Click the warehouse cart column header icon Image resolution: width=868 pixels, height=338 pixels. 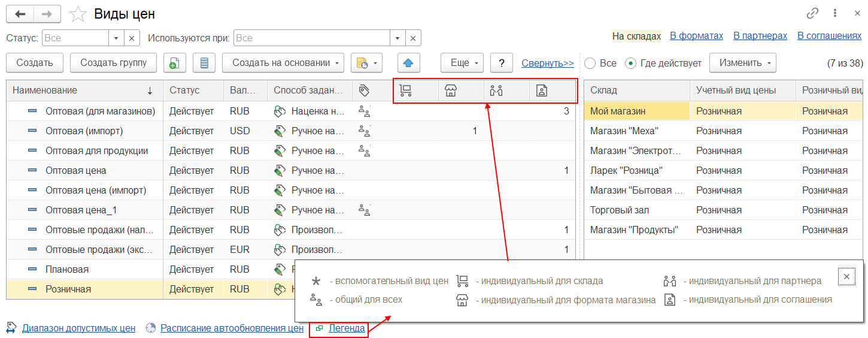click(405, 90)
